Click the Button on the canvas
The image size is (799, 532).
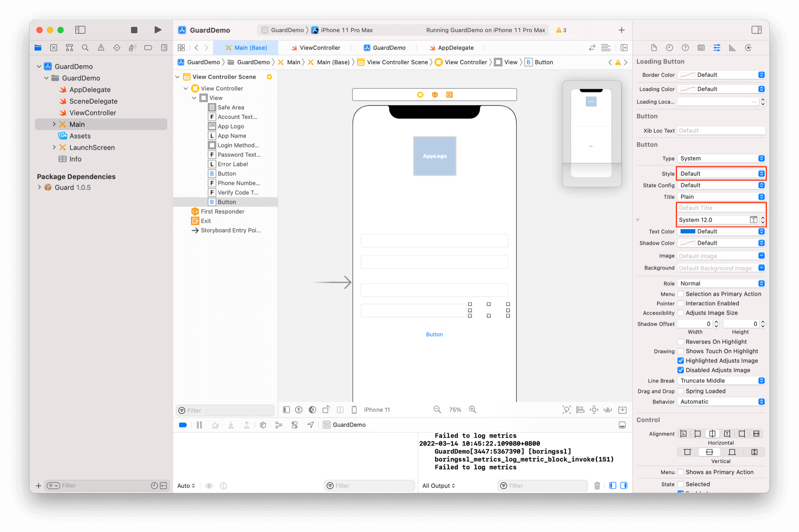[x=434, y=334]
